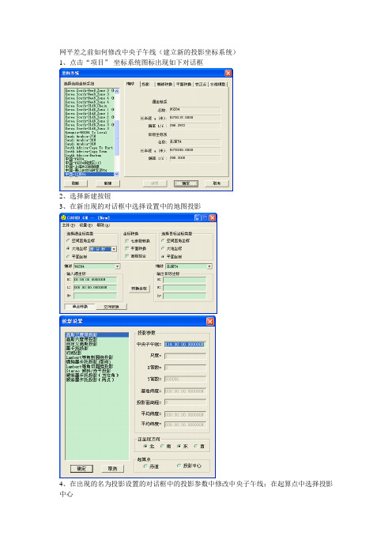Click the 转换坐标 button
The image size is (392, 555).
click(x=139, y=289)
